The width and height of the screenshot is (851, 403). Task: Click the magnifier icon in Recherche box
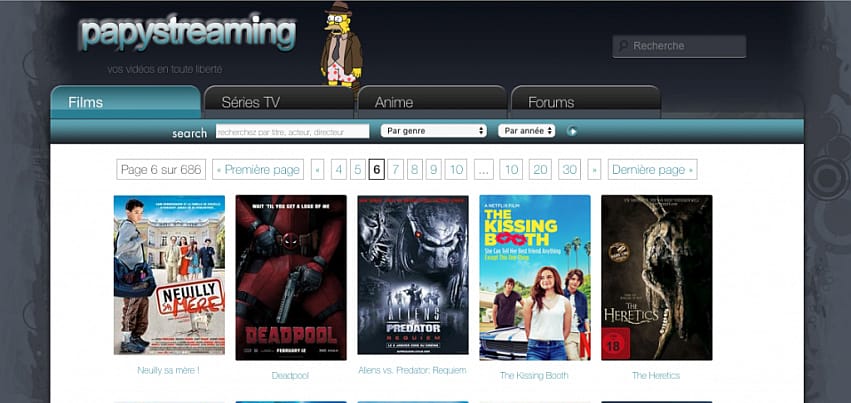click(624, 46)
